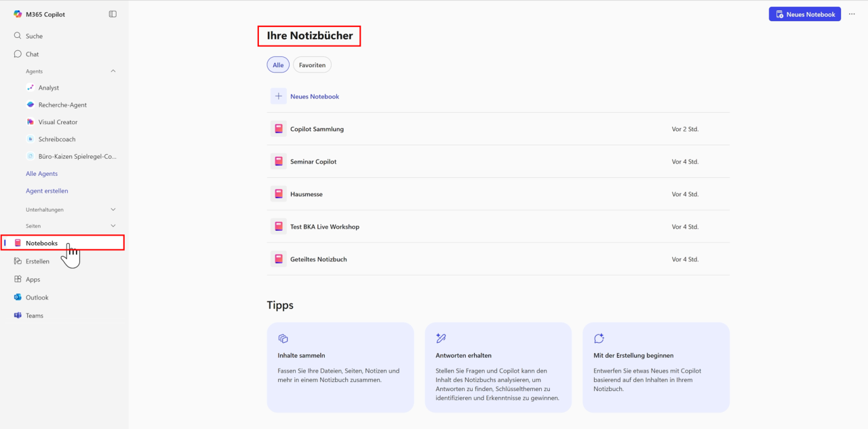This screenshot has width=868, height=429.
Task: Open Teams from the sidebar
Action: click(x=35, y=315)
